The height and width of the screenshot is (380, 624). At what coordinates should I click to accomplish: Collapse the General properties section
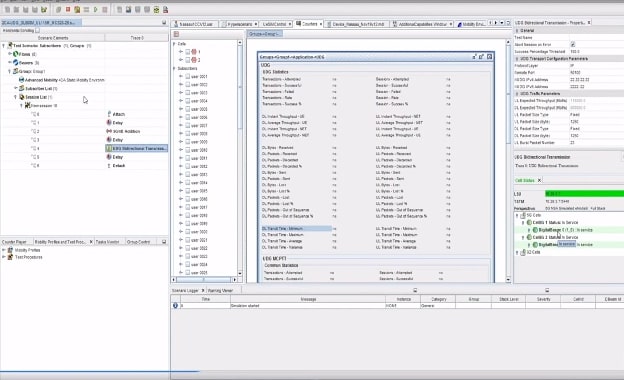[x=517, y=30]
